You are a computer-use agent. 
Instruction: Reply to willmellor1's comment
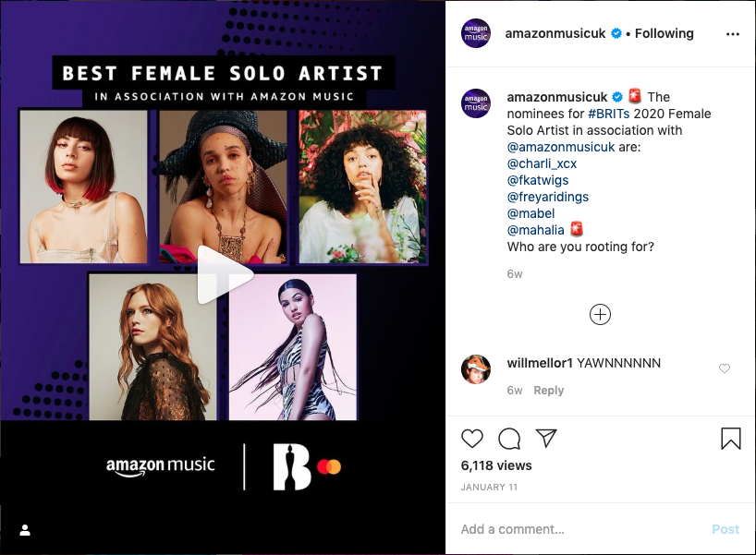[548, 391]
